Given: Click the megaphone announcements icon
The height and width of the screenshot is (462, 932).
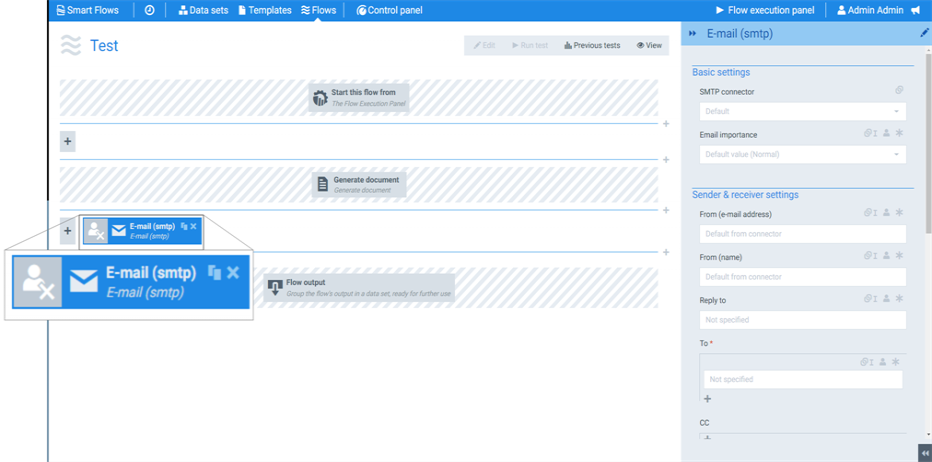Looking at the screenshot, I should pos(915,10).
